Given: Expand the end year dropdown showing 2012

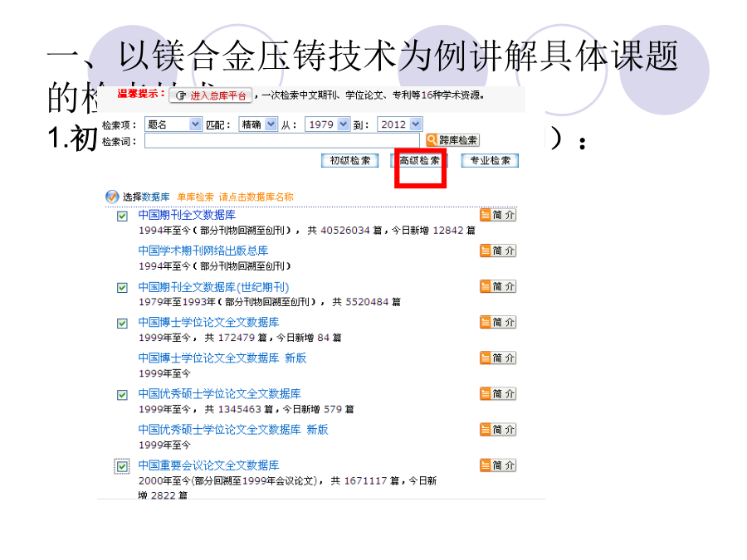Looking at the screenshot, I should click(x=399, y=124).
